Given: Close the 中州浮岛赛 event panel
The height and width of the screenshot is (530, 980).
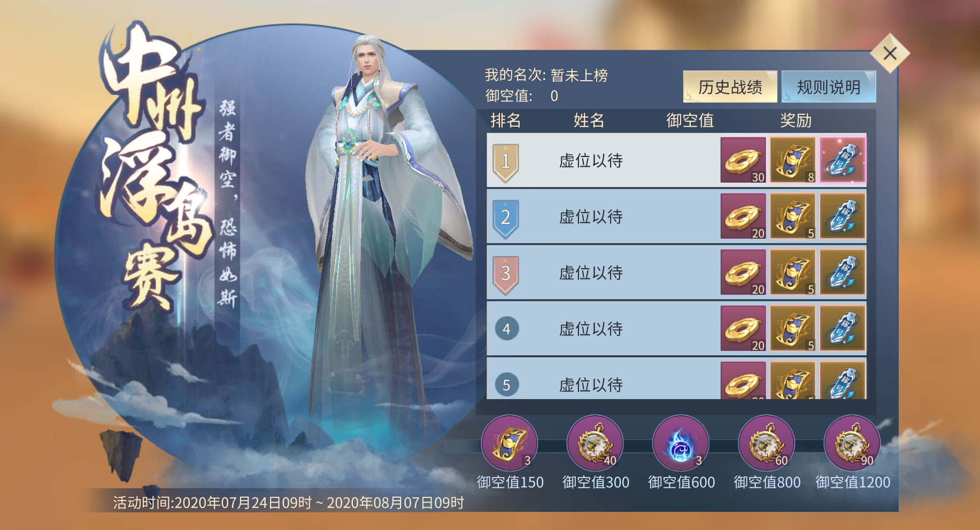Looking at the screenshot, I should click(890, 53).
